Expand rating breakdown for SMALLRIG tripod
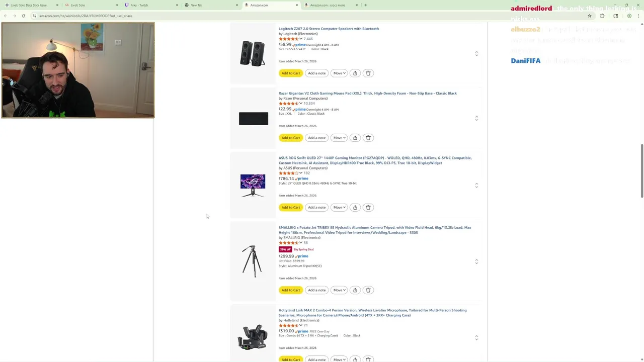The height and width of the screenshot is (362, 644). (x=301, y=243)
